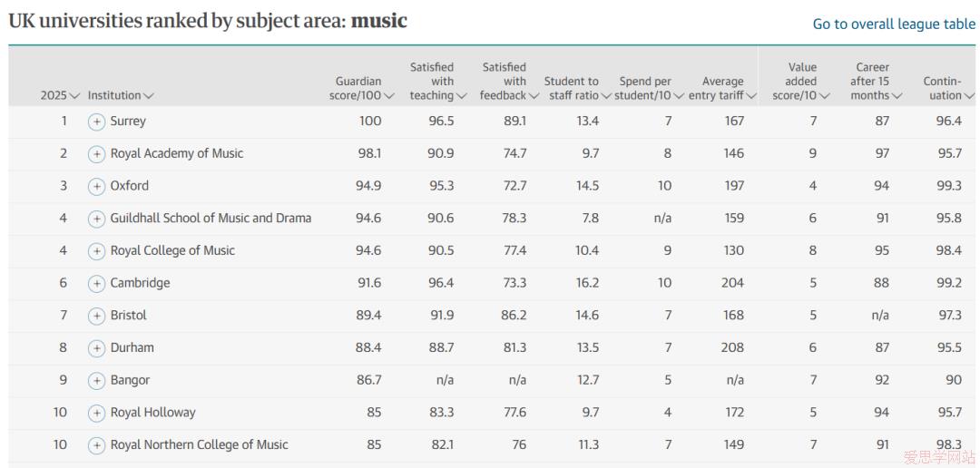Select Royal Northern College continuation value 98.3

click(949, 445)
